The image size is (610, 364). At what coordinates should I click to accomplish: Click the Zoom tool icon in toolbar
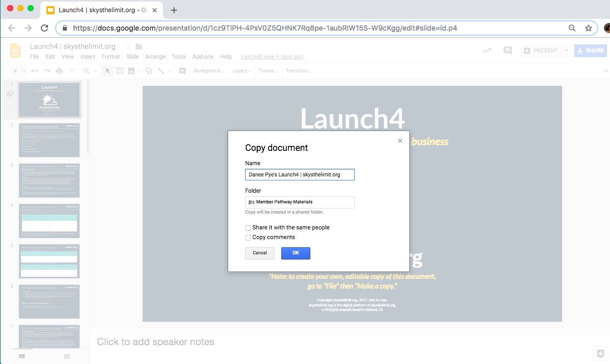point(86,71)
